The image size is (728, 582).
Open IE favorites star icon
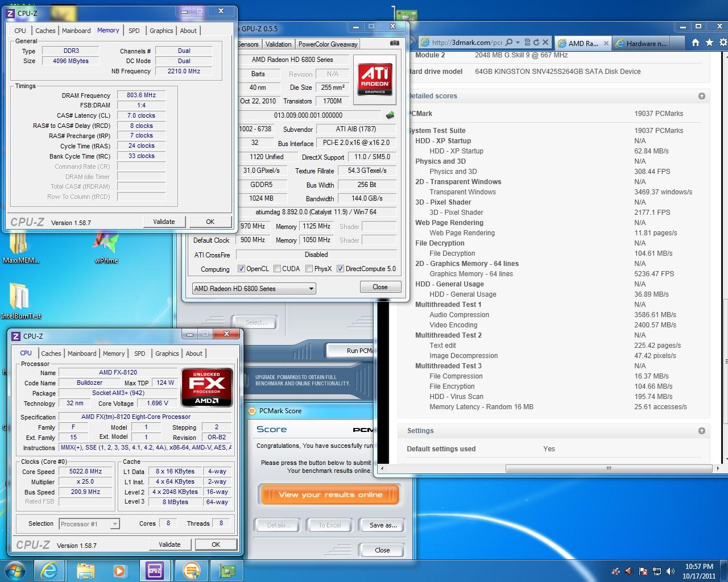point(709,43)
